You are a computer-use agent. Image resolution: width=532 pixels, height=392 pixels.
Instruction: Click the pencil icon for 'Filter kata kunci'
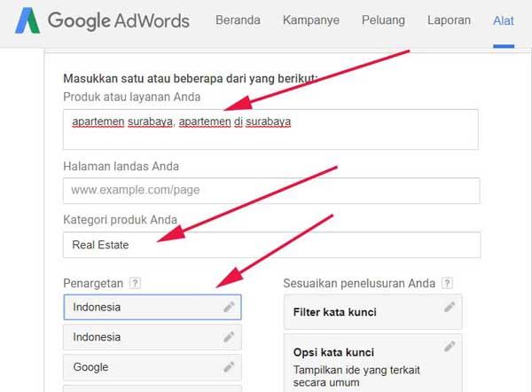point(450,307)
